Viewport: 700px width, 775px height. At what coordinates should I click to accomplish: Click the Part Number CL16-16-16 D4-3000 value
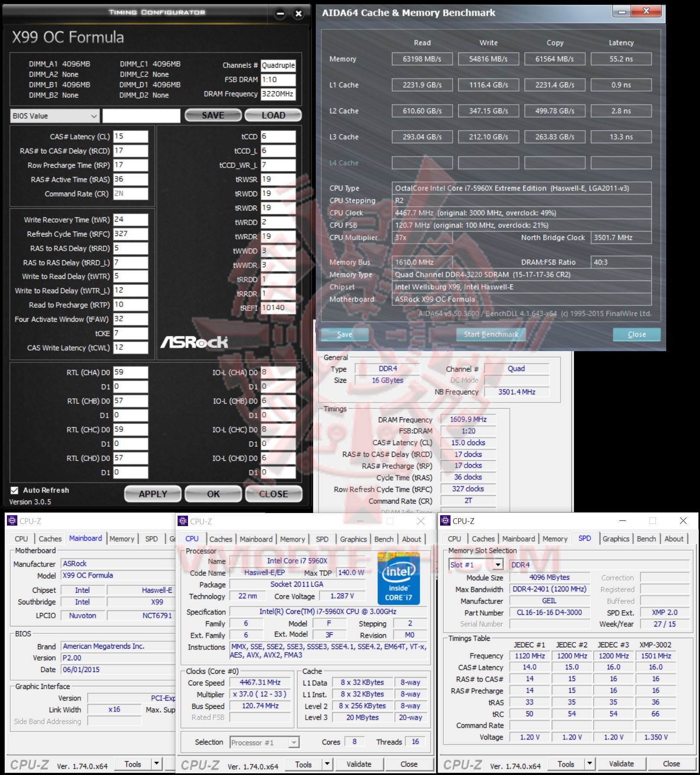tap(550, 613)
